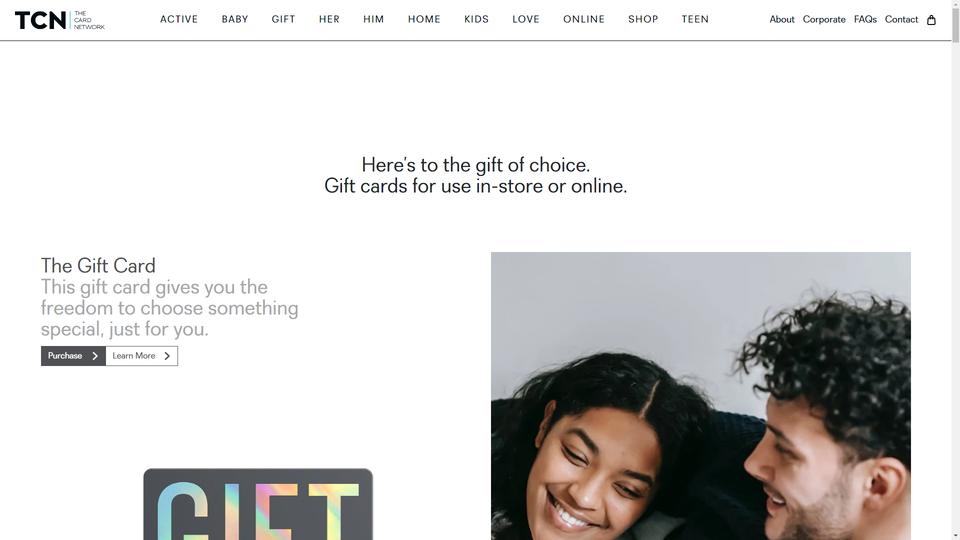Click the arrow chevron inside Purchase button

[95, 356]
